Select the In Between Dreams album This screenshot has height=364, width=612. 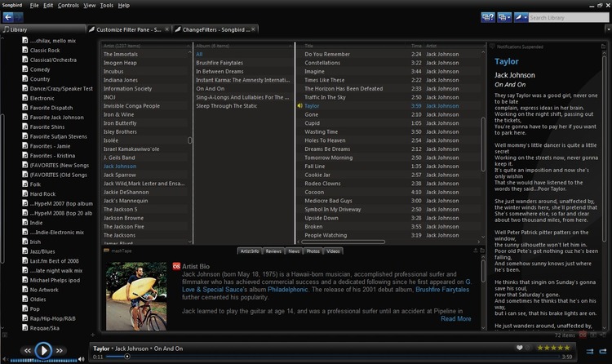click(220, 72)
